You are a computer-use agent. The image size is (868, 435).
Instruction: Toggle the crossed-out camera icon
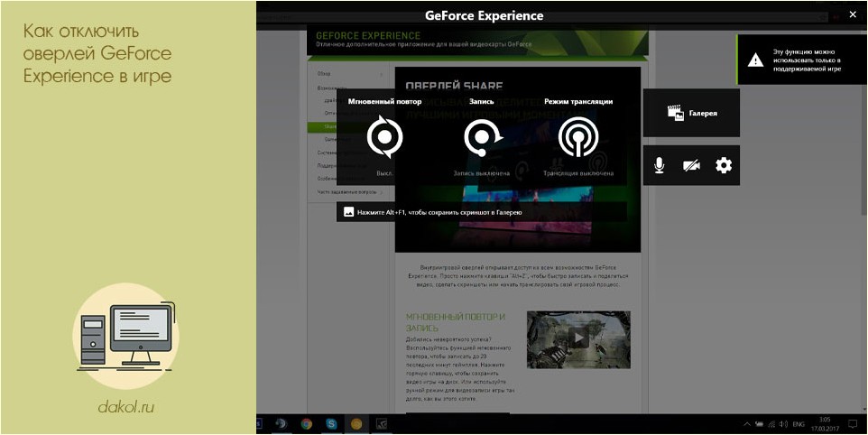[x=691, y=165]
